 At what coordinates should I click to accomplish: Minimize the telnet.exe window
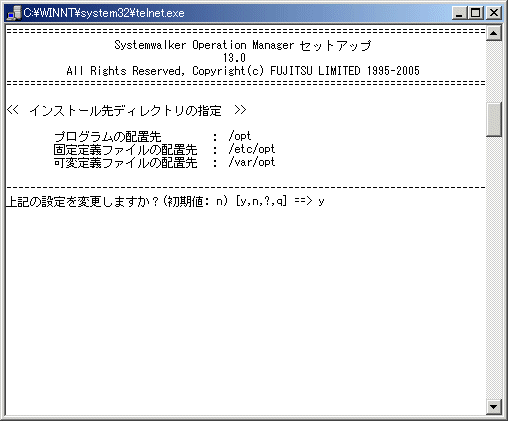[459, 13]
